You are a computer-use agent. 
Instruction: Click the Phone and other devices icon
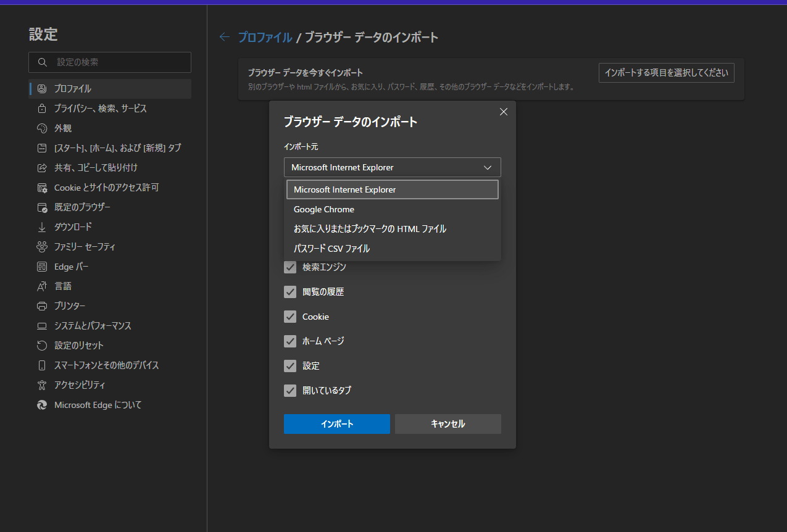click(x=42, y=365)
